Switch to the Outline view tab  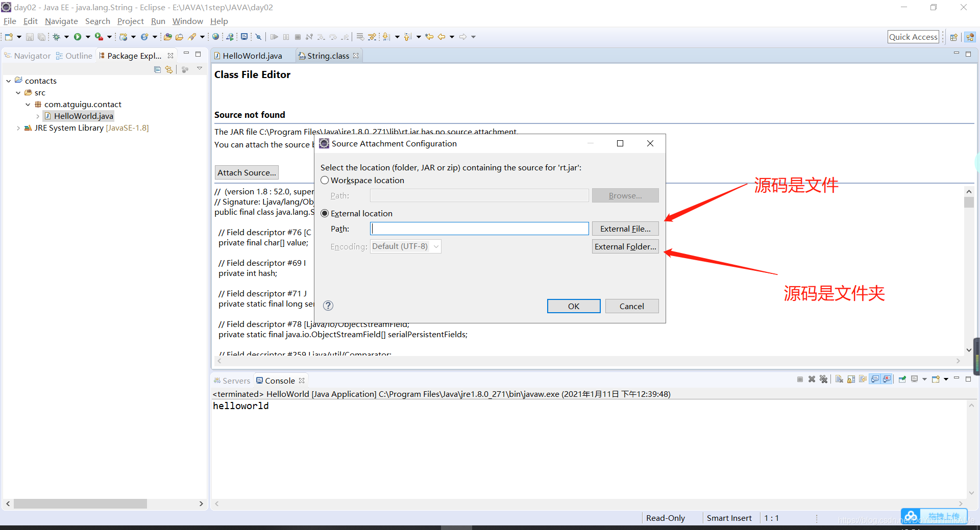point(74,56)
